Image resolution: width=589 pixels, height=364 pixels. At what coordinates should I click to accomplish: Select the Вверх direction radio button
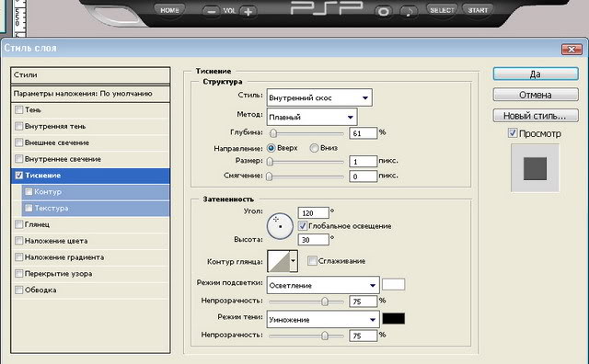click(271, 148)
